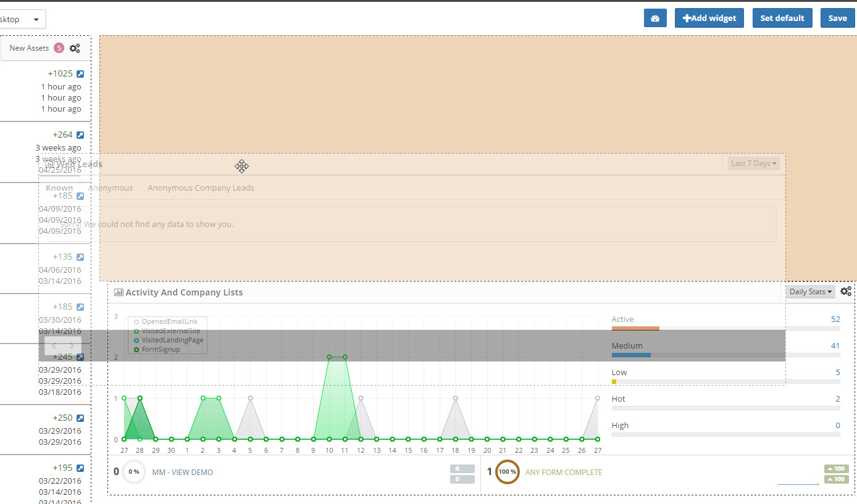Screen dimensions: 857x504
Task: Click the 04/06/2016 date entry
Action: click(x=60, y=270)
